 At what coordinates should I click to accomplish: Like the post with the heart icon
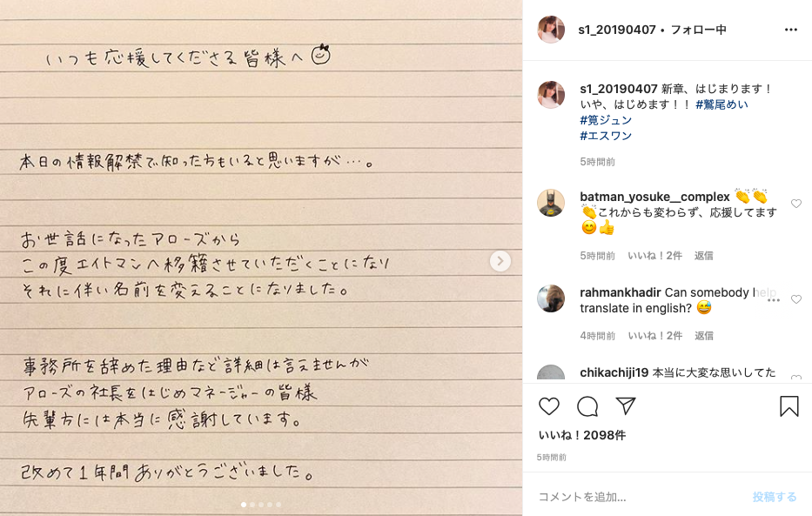click(x=549, y=406)
